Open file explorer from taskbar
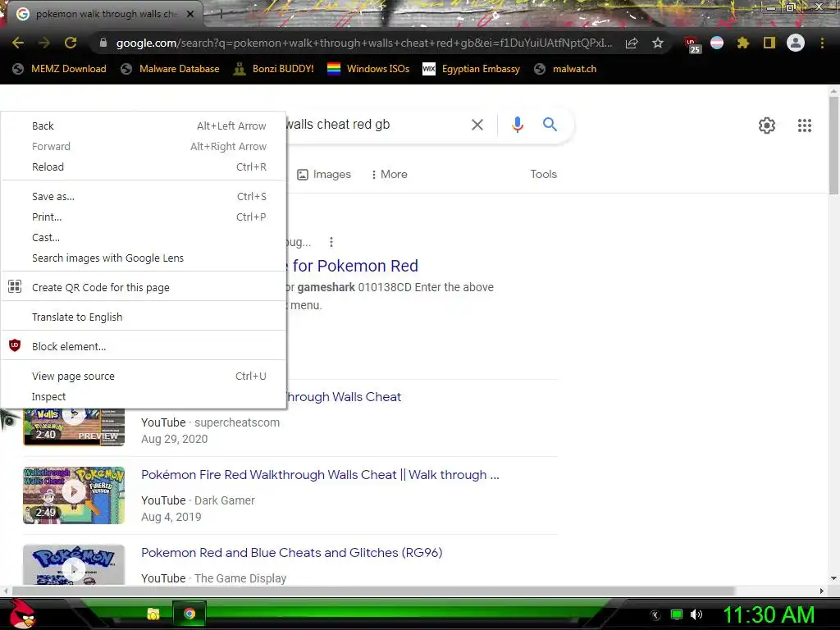The image size is (840, 630). (x=153, y=614)
